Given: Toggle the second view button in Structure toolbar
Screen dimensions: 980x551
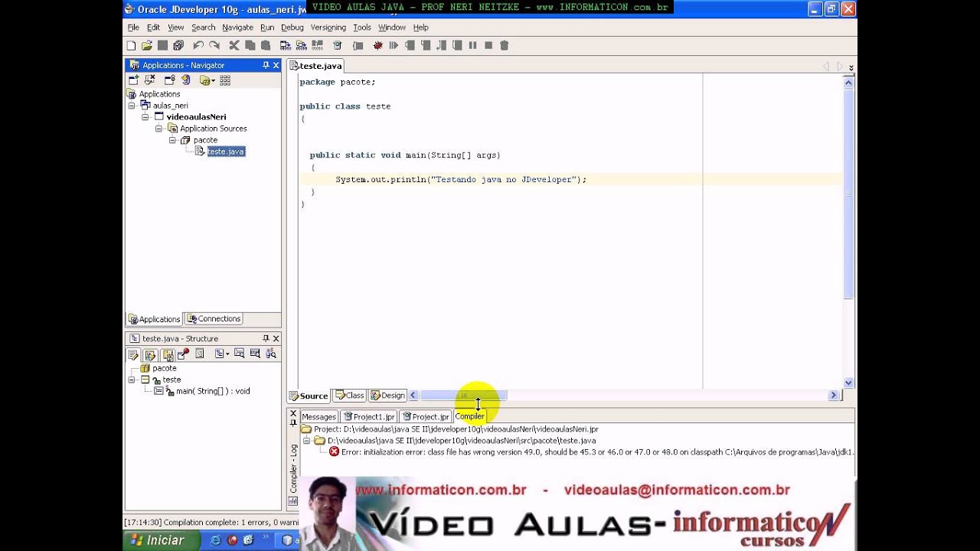Looking at the screenshot, I should click(150, 354).
